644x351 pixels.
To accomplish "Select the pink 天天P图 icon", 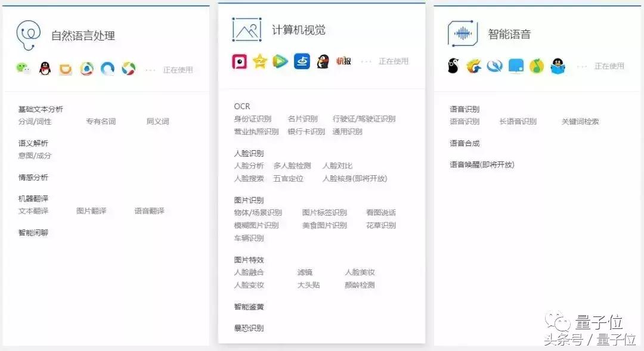I will [239, 61].
